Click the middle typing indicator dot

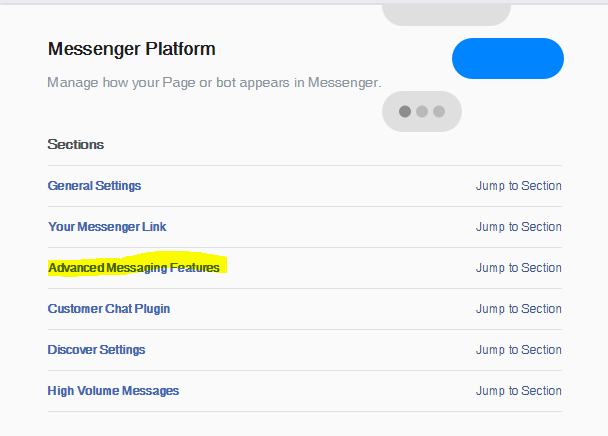(x=422, y=112)
